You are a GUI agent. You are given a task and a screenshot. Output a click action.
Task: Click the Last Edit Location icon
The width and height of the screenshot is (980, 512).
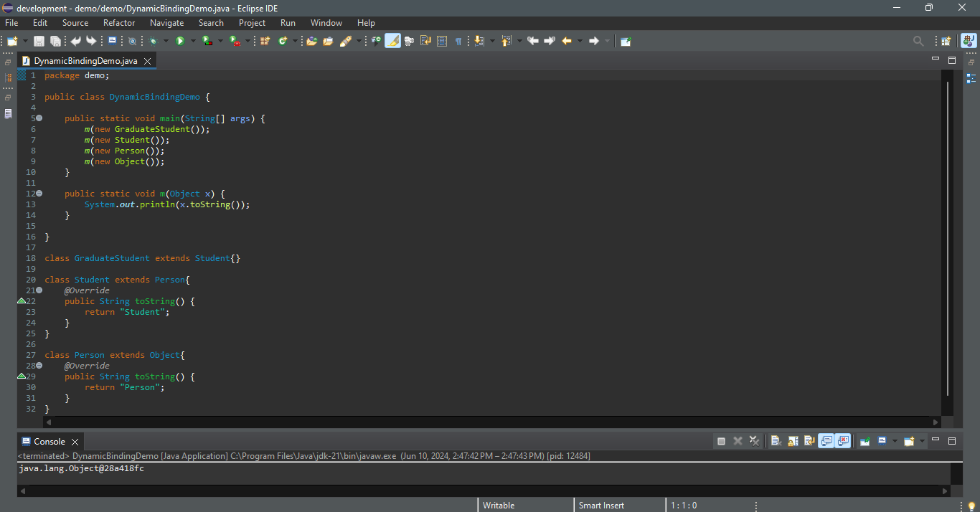pyautogui.click(x=533, y=42)
